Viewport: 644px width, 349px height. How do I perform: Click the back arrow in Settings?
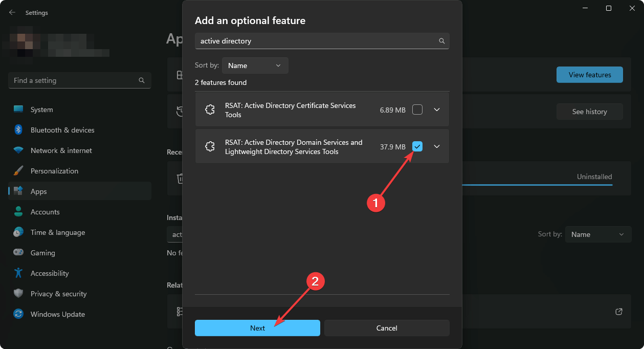[12, 12]
